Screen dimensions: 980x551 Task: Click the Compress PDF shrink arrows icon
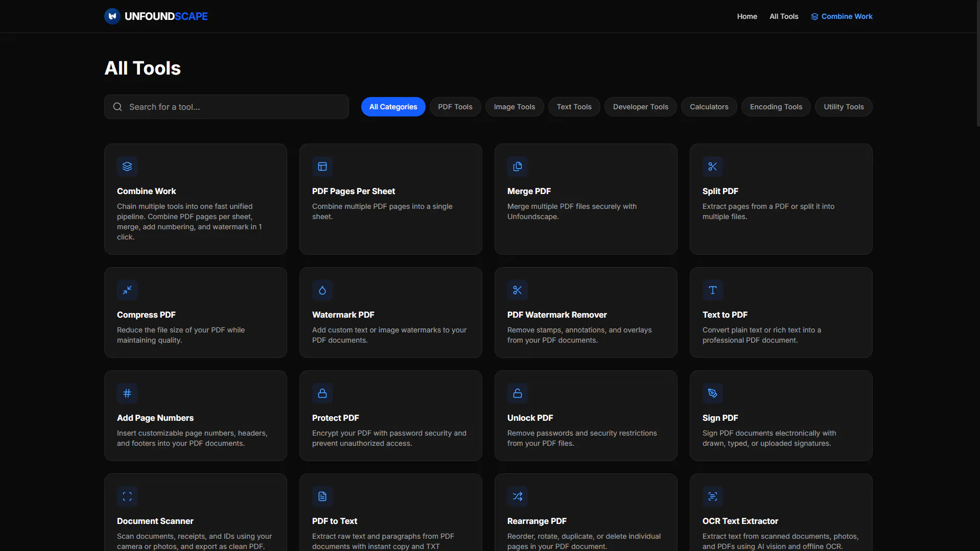(127, 290)
